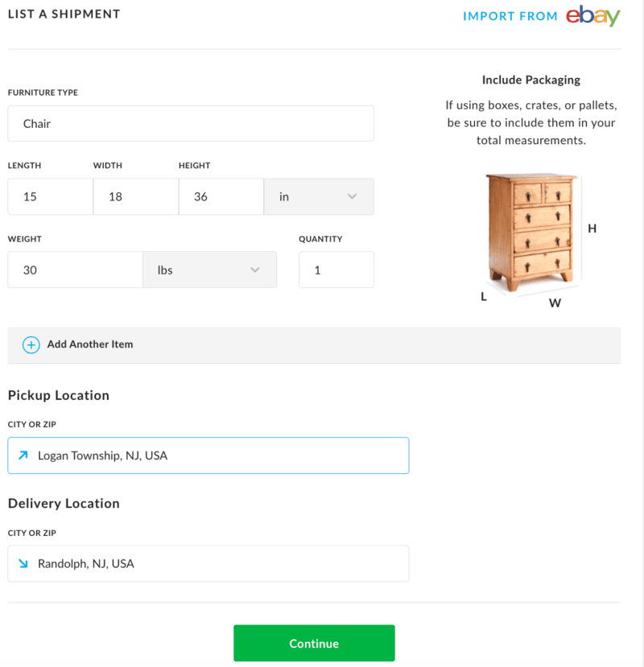Edit the Delivery Location city field
Screen dimensions: 644x667
point(217,563)
